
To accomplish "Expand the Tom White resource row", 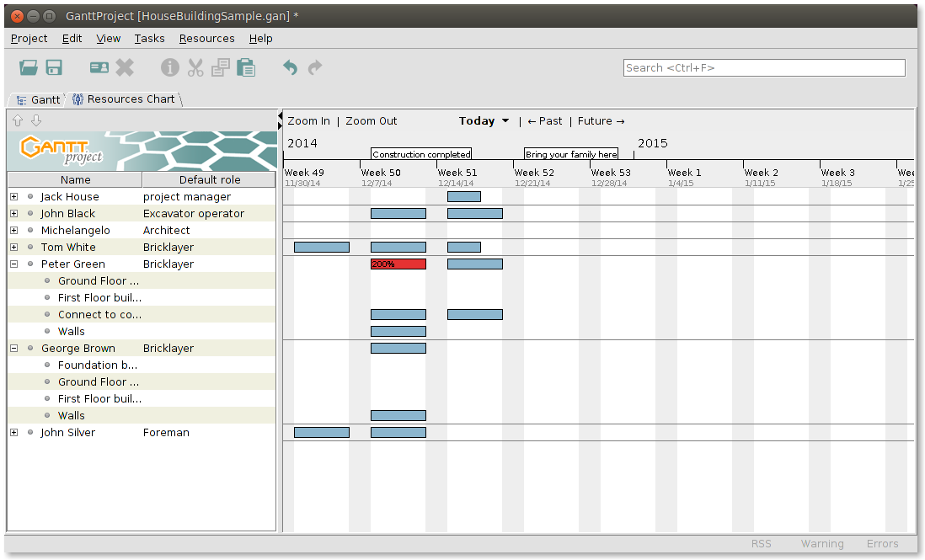I will click(14, 247).
